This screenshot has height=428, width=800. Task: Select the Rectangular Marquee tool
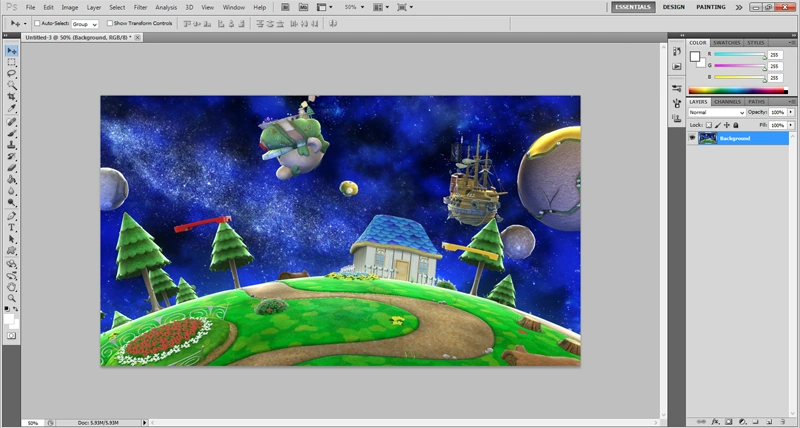pos(11,62)
